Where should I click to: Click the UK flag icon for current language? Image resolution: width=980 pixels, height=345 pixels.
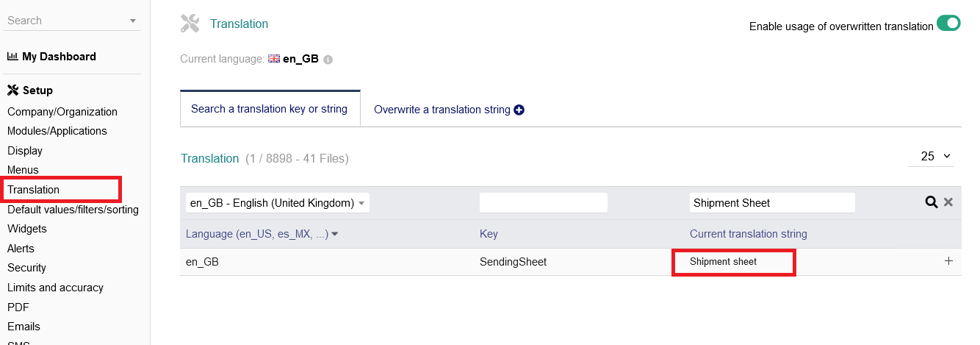274,59
